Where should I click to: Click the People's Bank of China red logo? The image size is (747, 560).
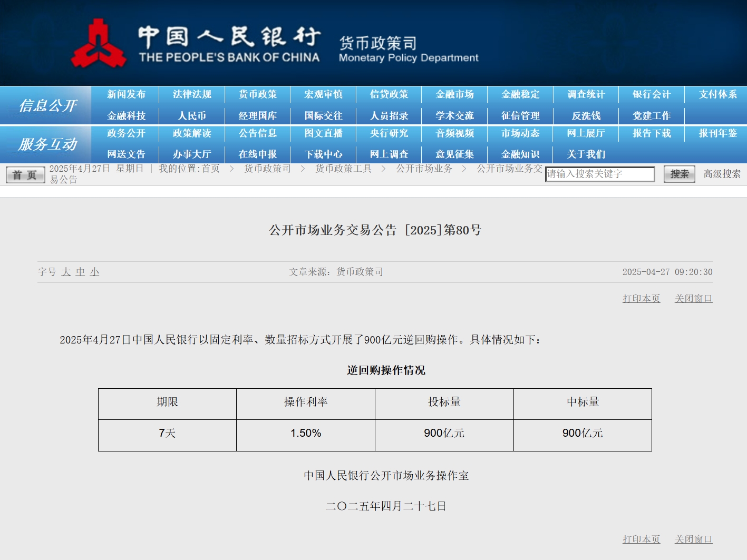coord(99,44)
